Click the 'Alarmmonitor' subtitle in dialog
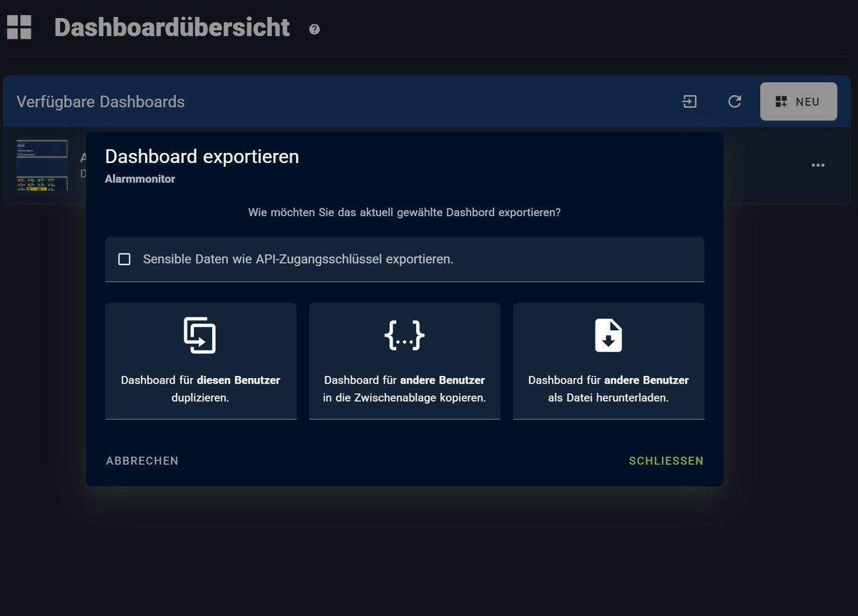The height and width of the screenshot is (616, 858). (x=140, y=179)
